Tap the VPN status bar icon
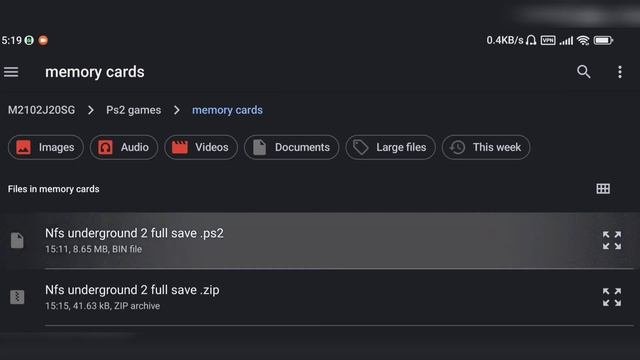Screen dimensions: 640x360 tap(548, 40)
